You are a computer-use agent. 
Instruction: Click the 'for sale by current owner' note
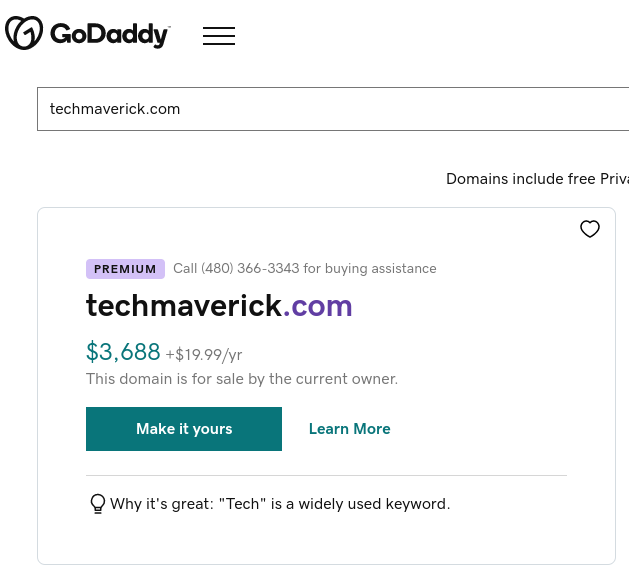(x=242, y=379)
